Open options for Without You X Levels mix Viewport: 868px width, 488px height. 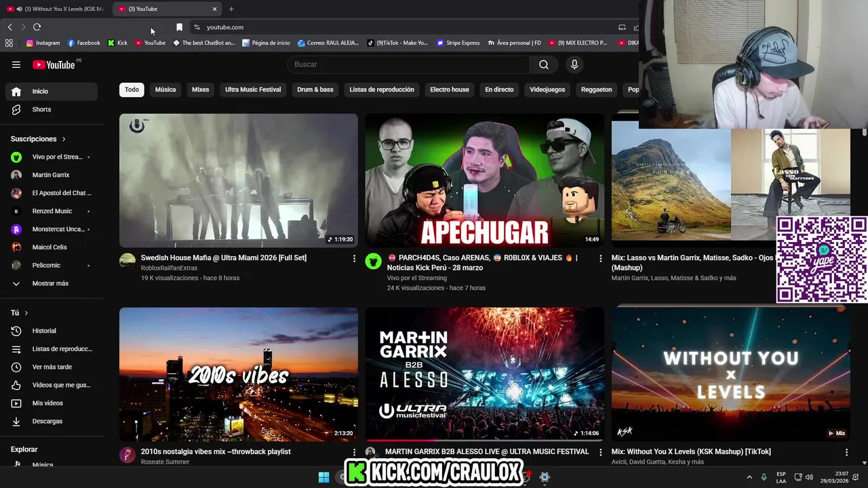[846, 452]
